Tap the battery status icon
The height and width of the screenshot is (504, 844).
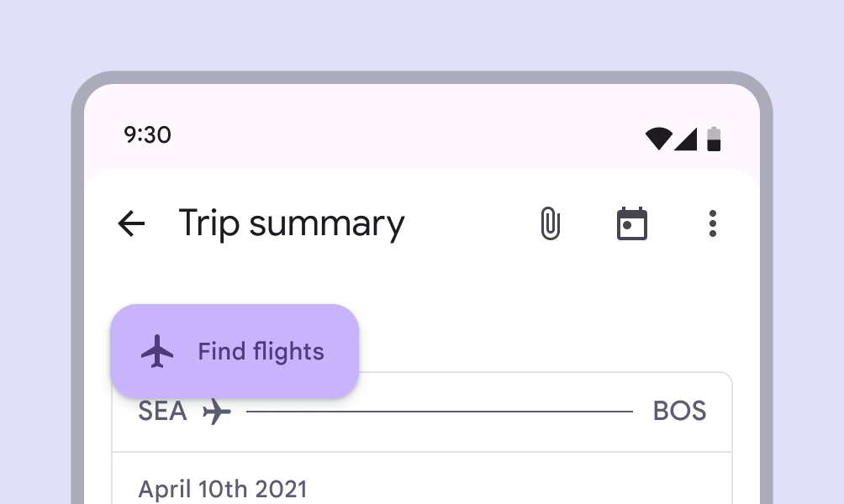pos(714,139)
